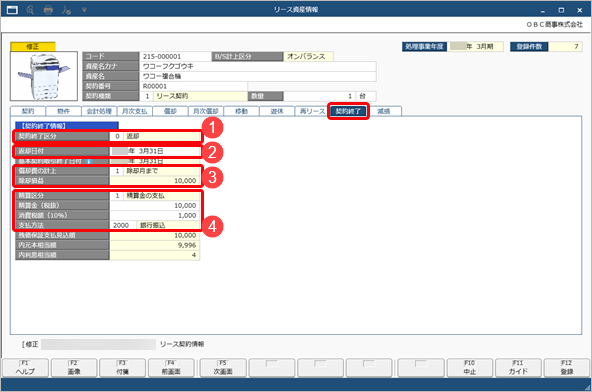Switch to the 物件 tab
The height and width of the screenshot is (392, 592).
click(x=63, y=111)
